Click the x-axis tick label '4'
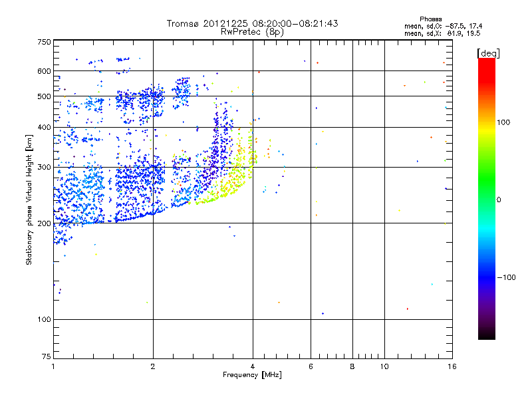 [253, 366]
